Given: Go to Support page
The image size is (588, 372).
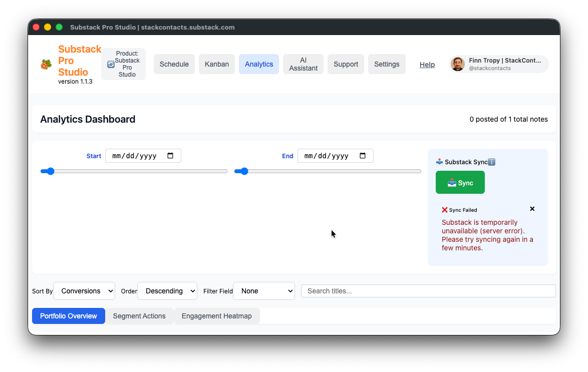Looking at the screenshot, I should click(346, 64).
